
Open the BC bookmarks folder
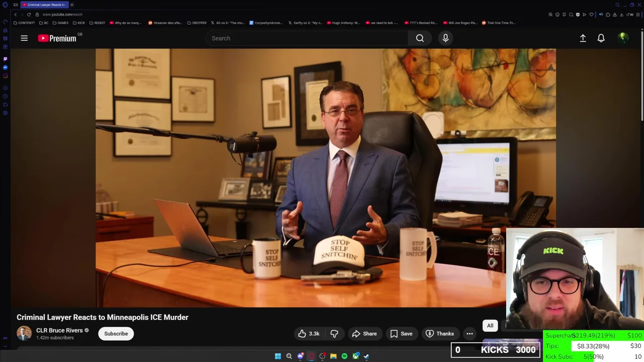point(44,23)
